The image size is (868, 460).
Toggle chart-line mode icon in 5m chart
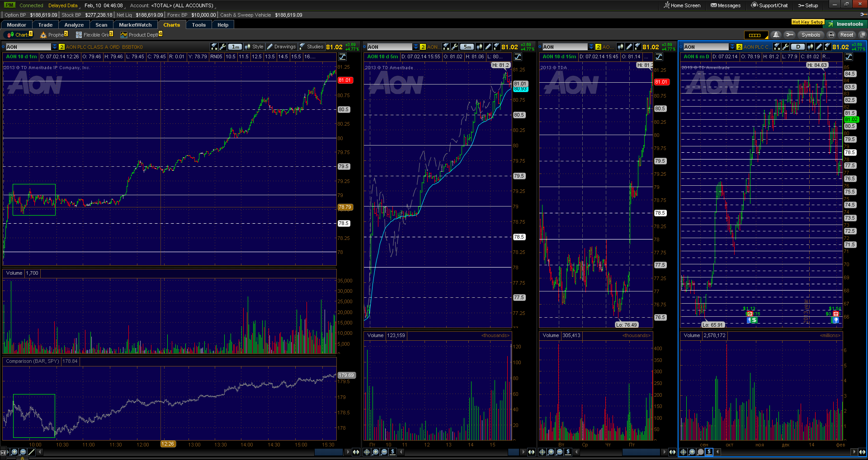pyautogui.click(x=518, y=57)
